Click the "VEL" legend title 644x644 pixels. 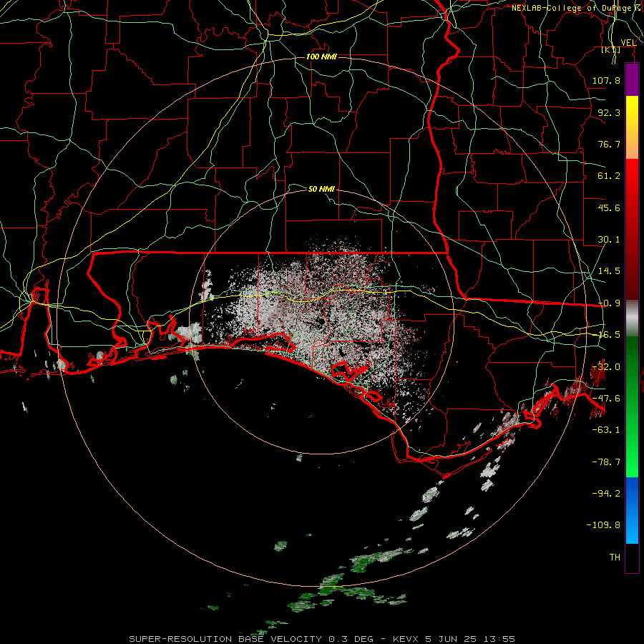pyautogui.click(x=628, y=42)
